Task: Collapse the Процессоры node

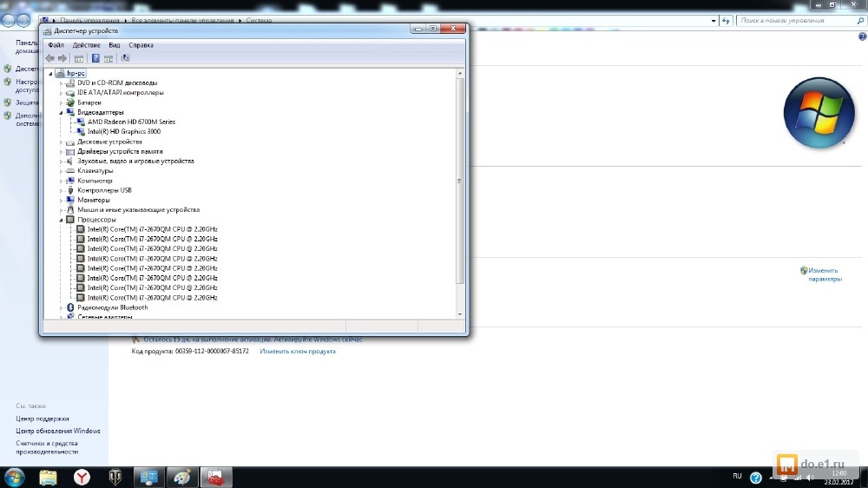Action: click(x=61, y=220)
